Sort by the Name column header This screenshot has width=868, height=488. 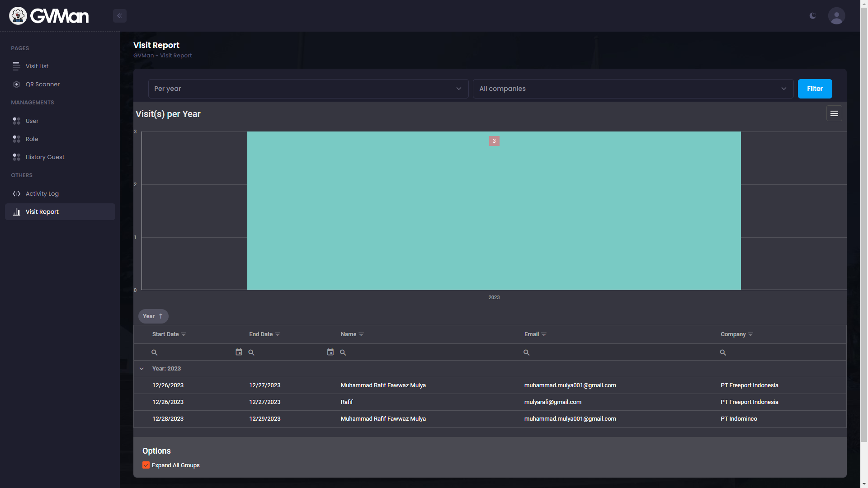(x=349, y=334)
